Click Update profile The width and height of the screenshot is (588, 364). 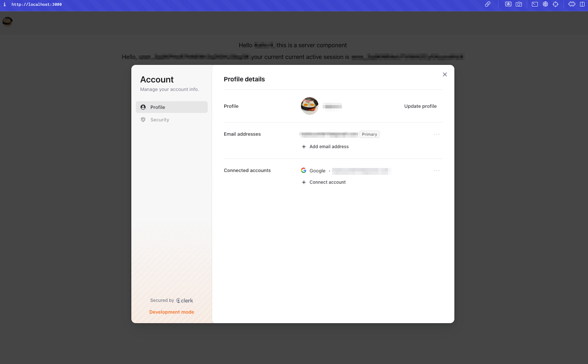[x=420, y=106]
